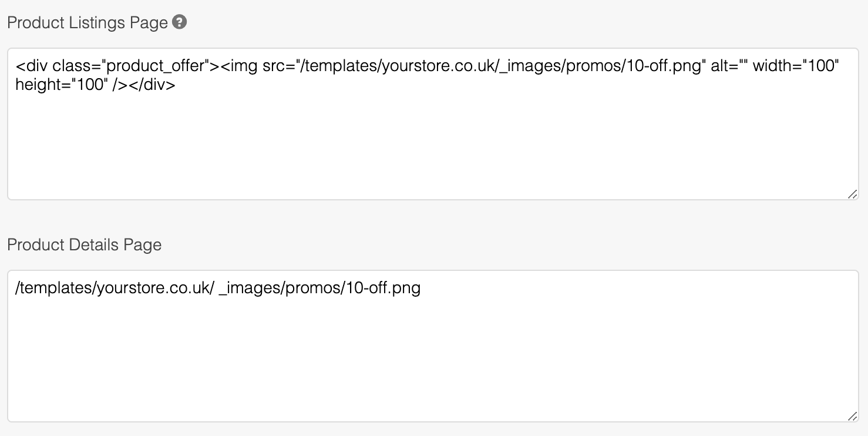Open the Product Listings Page help icon
This screenshot has width=868, height=436.
(180, 23)
